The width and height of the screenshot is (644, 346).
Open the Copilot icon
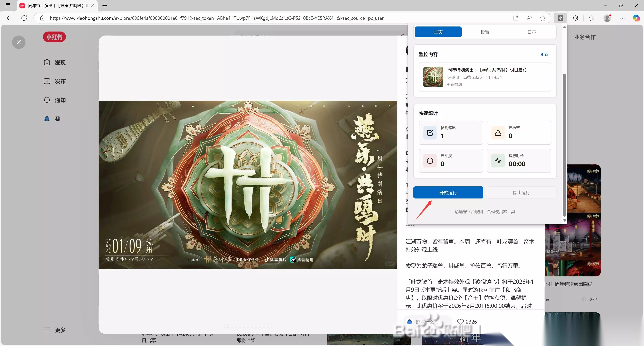point(636,18)
